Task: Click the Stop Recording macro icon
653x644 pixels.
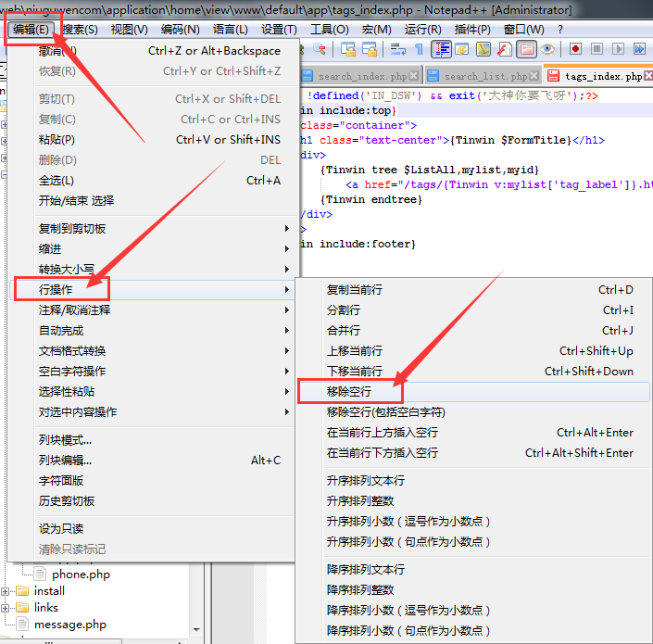Action: click(x=596, y=49)
